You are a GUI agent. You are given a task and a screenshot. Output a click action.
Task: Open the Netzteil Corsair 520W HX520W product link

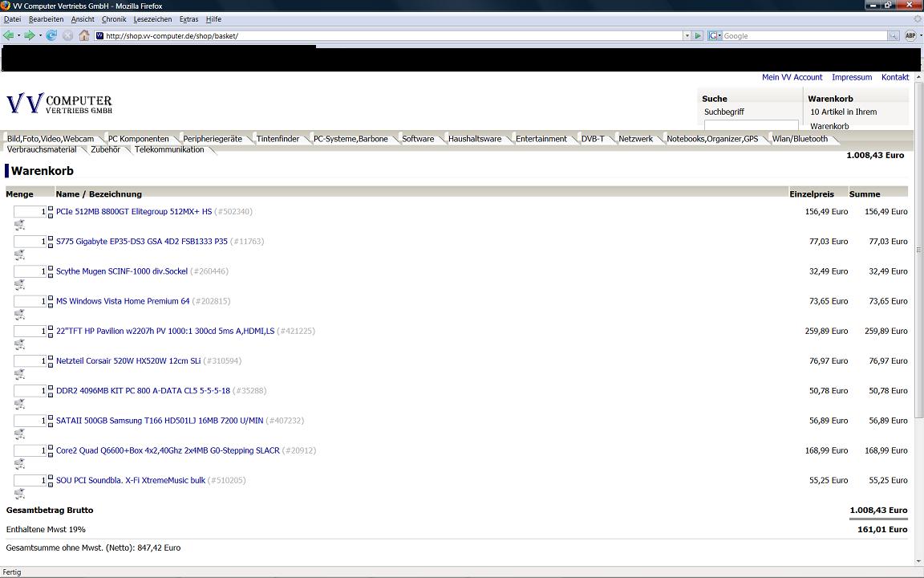point(128,360)
